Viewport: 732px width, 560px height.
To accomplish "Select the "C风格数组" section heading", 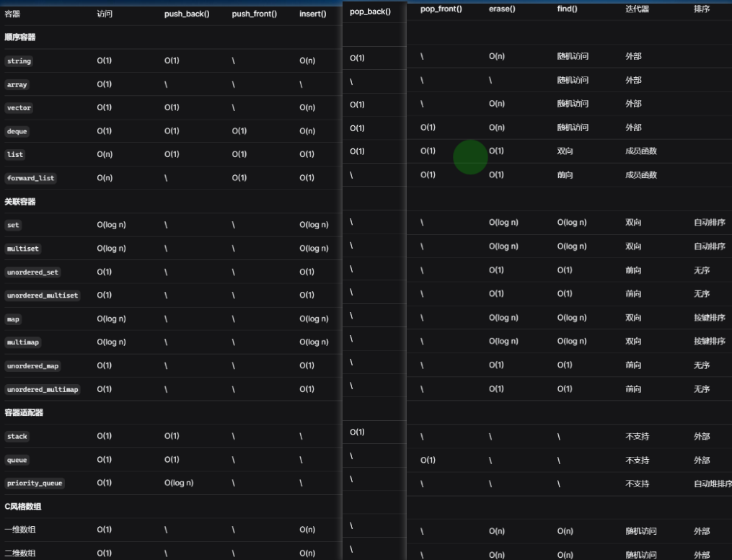I will (23, 507).
